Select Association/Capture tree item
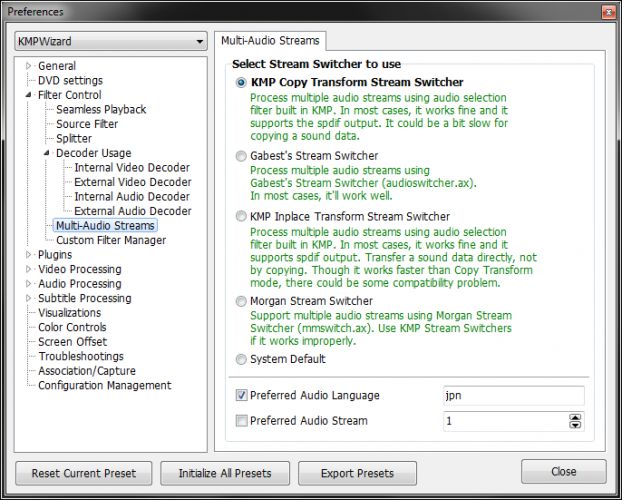622x500 pixels. coord(87,371)
